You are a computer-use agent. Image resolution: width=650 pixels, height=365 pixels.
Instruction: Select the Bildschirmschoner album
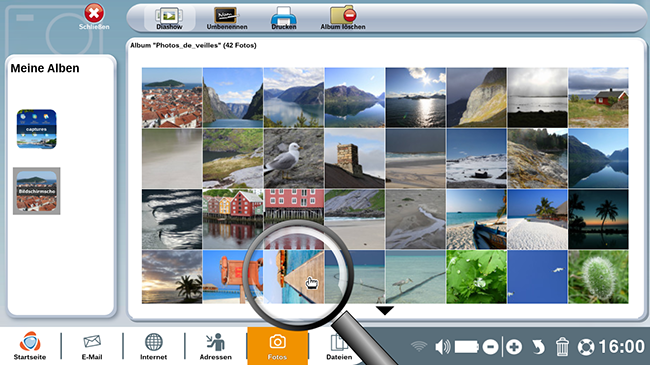36,191
